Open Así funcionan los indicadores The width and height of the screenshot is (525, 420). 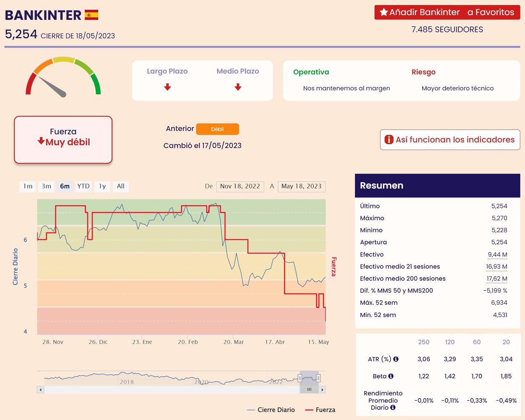[450, 139]
